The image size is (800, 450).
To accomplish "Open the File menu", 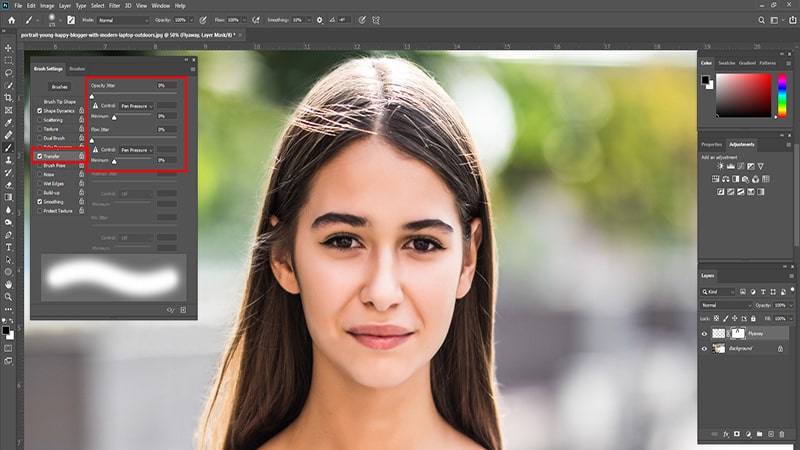I will click(18, 6).
